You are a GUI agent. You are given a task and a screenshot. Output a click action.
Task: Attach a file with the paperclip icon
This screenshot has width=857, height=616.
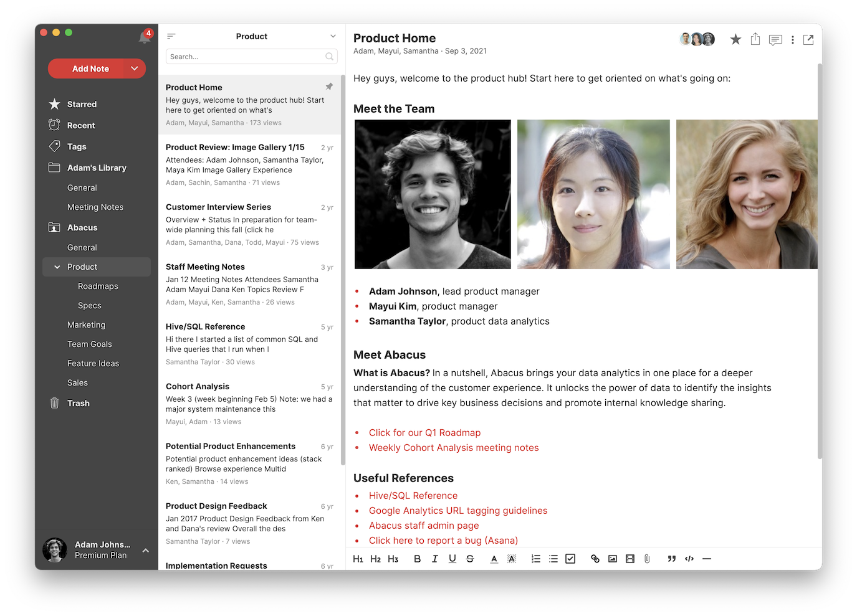[x=647, y=559]
